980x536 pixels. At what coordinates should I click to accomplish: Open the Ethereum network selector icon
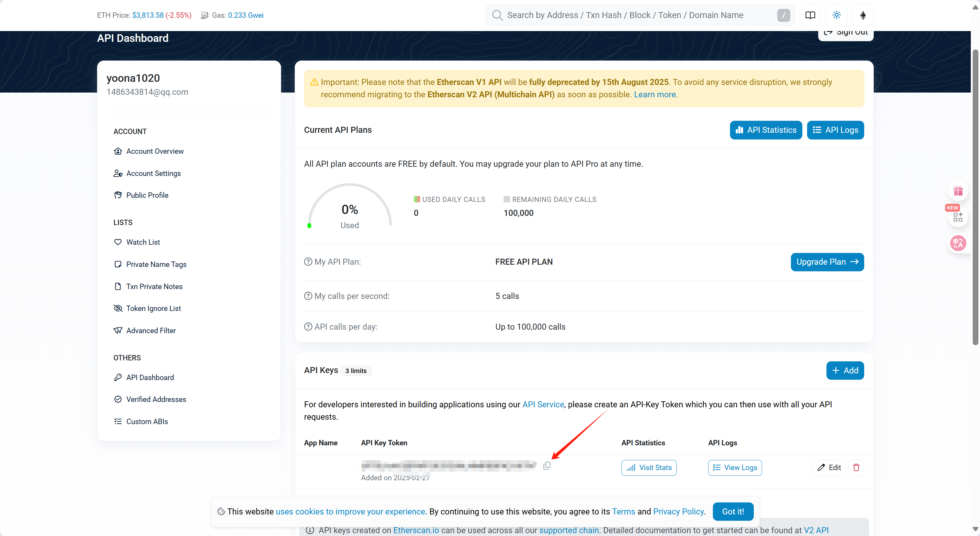coord(862,15)
